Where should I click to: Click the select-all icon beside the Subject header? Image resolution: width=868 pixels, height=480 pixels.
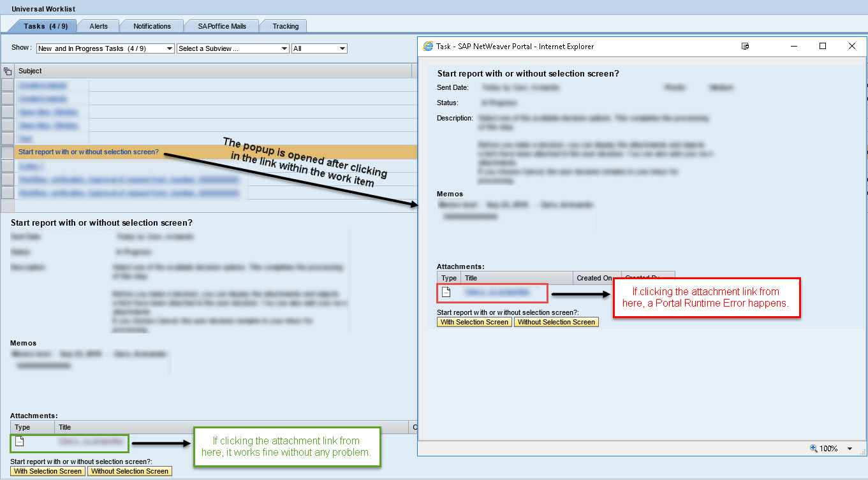tap(8, 71)
